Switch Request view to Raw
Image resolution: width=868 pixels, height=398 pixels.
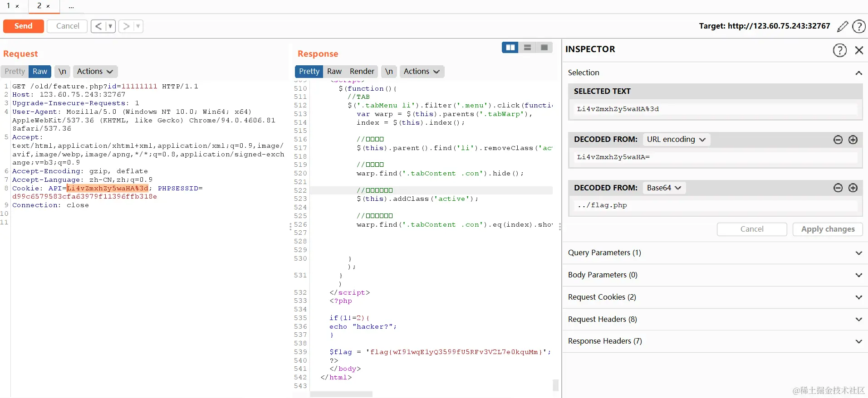pos(40,72)
